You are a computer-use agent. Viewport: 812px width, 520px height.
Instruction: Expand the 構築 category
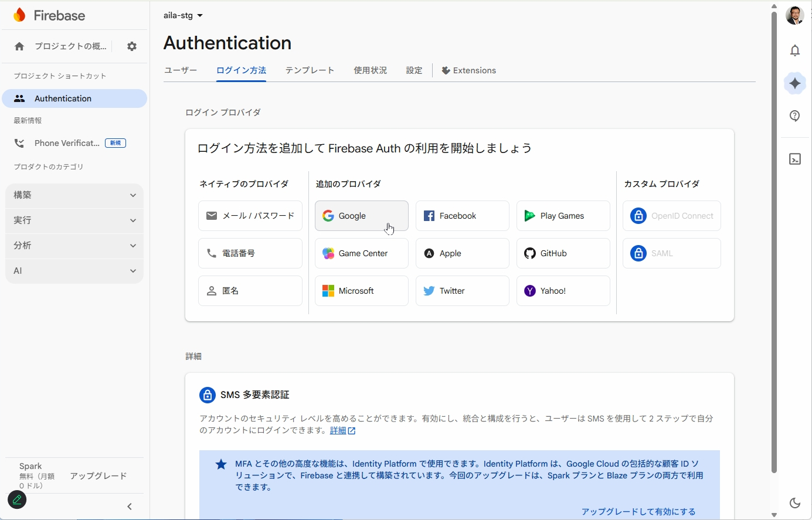click(x=74, y=195)
